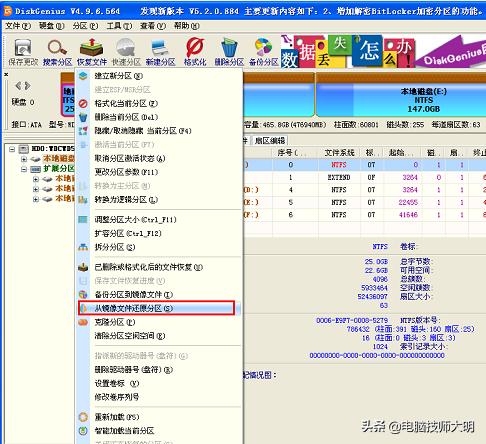Go to next disk with right arrow
The height and width of the screenshot is (444, 486).
click(x=27, y=86)
